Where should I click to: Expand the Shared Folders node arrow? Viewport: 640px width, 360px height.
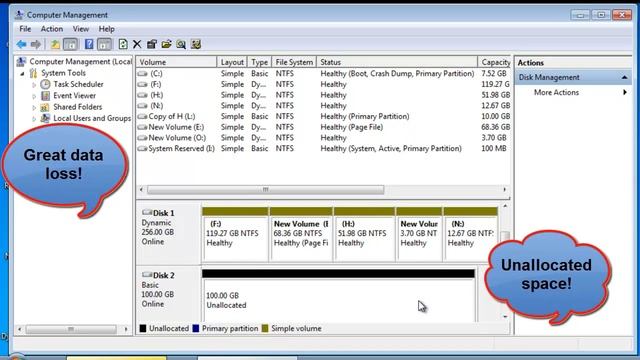click(x=34, y=108)
